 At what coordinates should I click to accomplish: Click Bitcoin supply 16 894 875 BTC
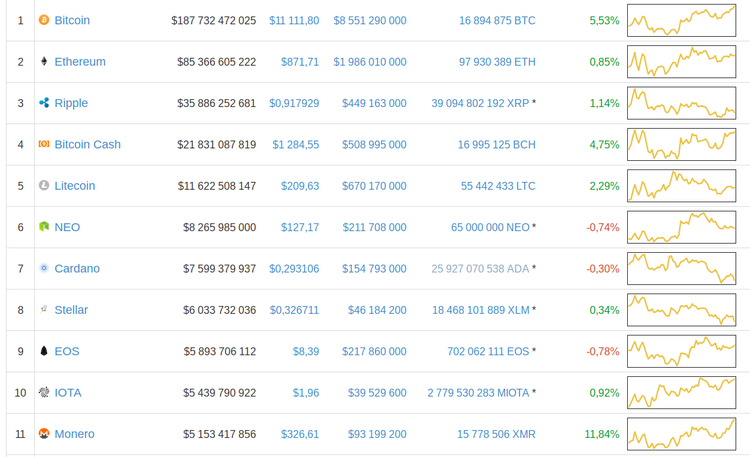point(497,21)
